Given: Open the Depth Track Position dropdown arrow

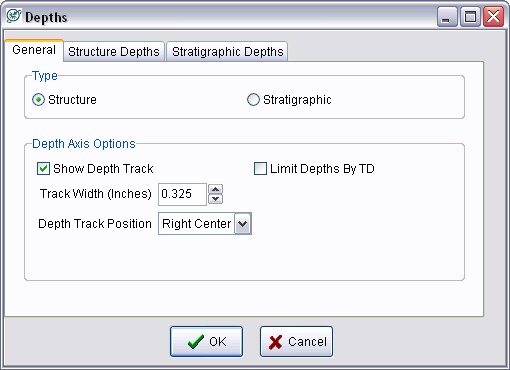Looking at the screenshot, I should [x=243, y=224].
